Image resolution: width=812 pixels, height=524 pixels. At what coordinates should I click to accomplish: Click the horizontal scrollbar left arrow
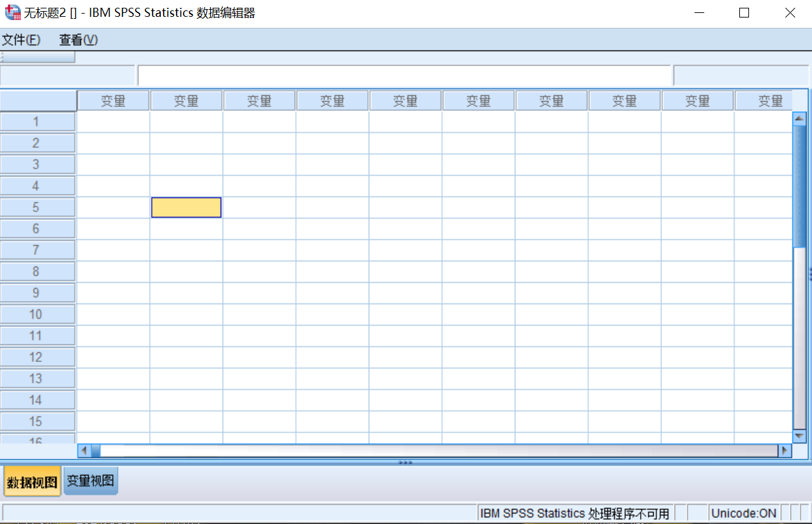(82, 449)
